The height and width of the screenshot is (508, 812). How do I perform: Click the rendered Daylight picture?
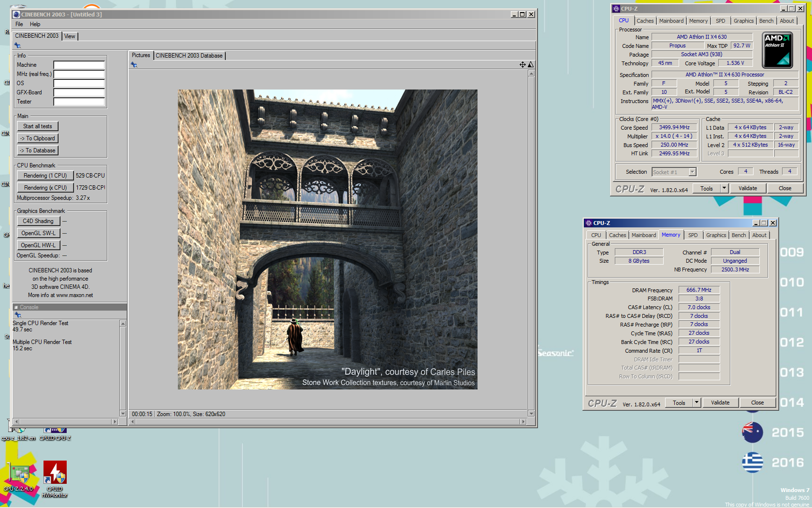click(x=327, y=239)
